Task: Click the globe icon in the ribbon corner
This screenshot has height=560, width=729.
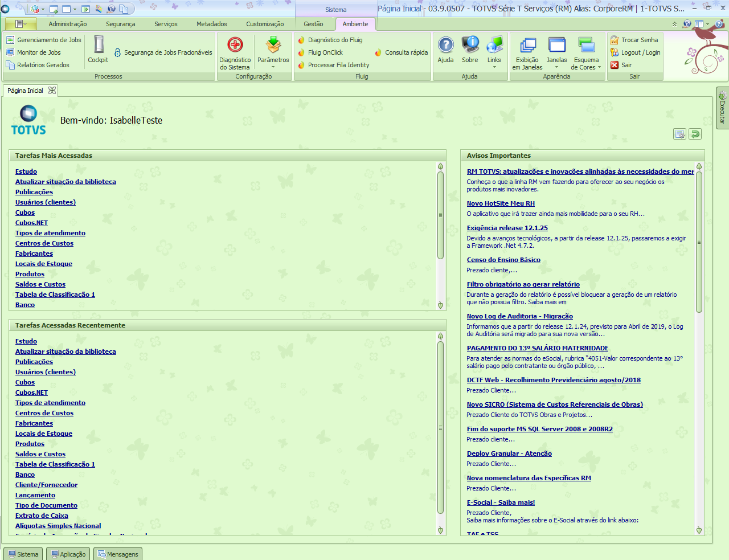Action: (x=687, y=24)
